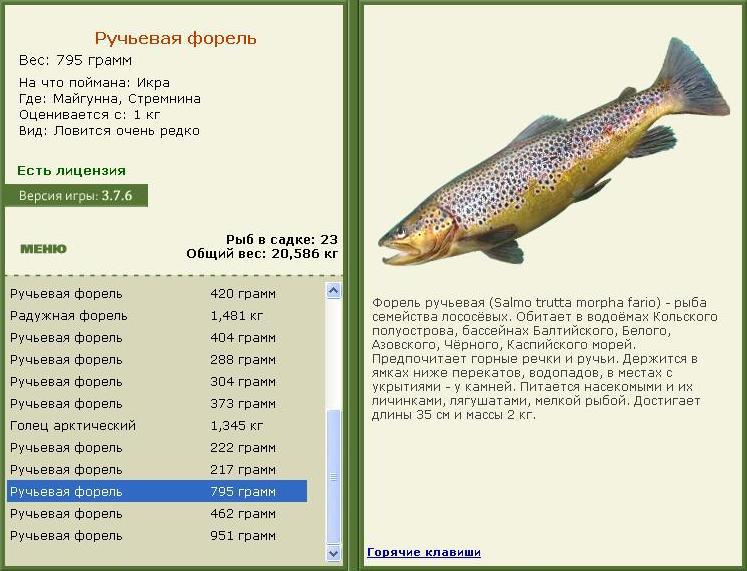
Task: Click the Есть лицензия text
Action: pyautogui.click(x=71, y=170)
